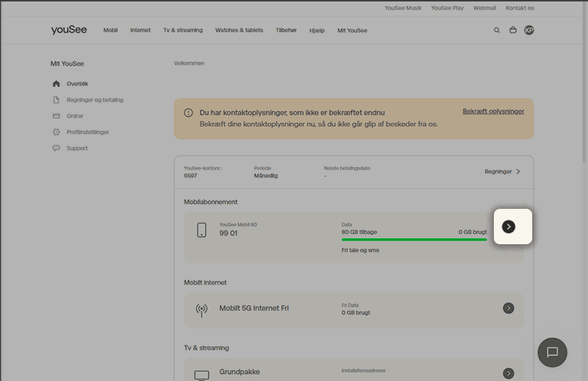Screen dimensions: 588x381
Task: Click the youSee logo
Action: [x=69, y=30]
